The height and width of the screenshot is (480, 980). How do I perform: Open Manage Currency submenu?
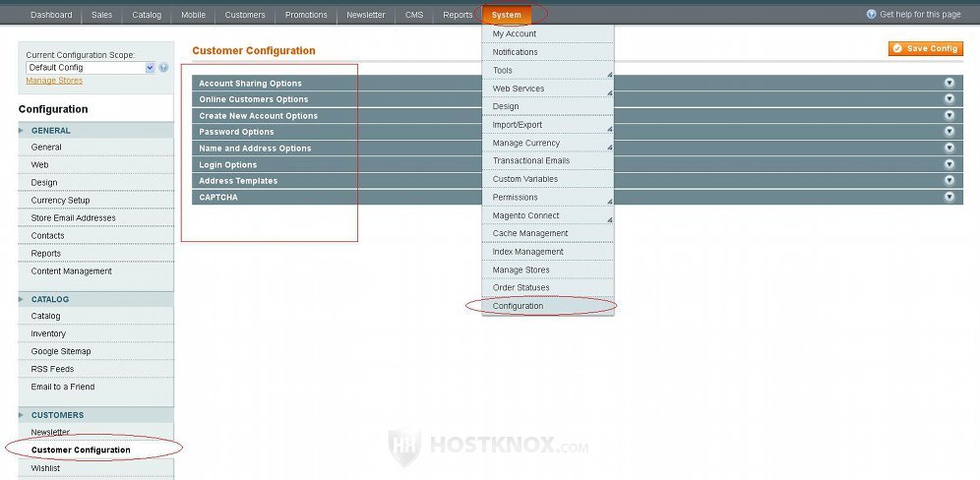[548, 143]
